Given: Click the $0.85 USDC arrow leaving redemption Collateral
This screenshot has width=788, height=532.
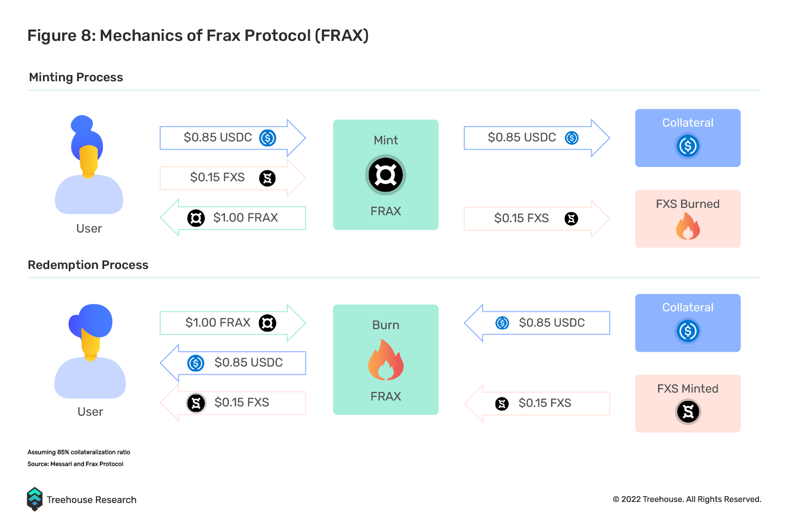Looking at the screenshot, I should click(537, 323).
